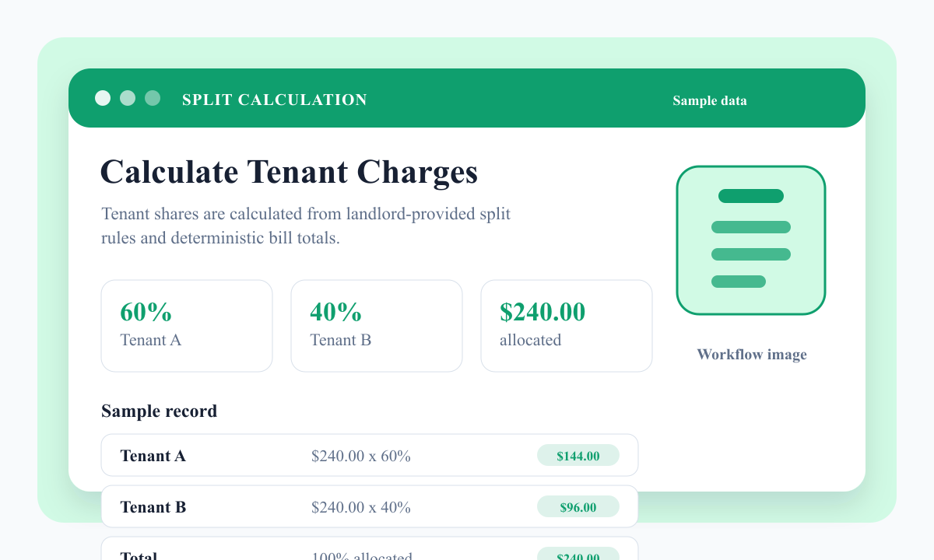Select the Tenant B record row name

click(x=153, y=507)
